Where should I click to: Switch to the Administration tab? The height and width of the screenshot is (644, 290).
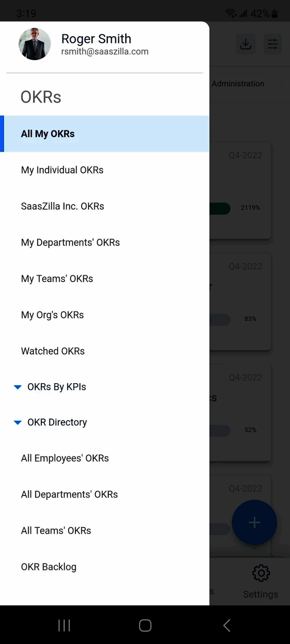238,84
